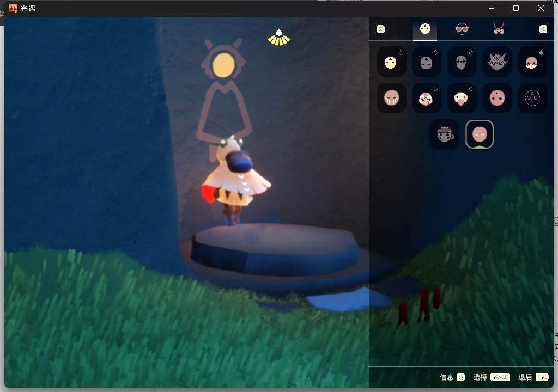The image size is (558, 392).
Task: Switch to the masks tab
Action: point(425,29)
